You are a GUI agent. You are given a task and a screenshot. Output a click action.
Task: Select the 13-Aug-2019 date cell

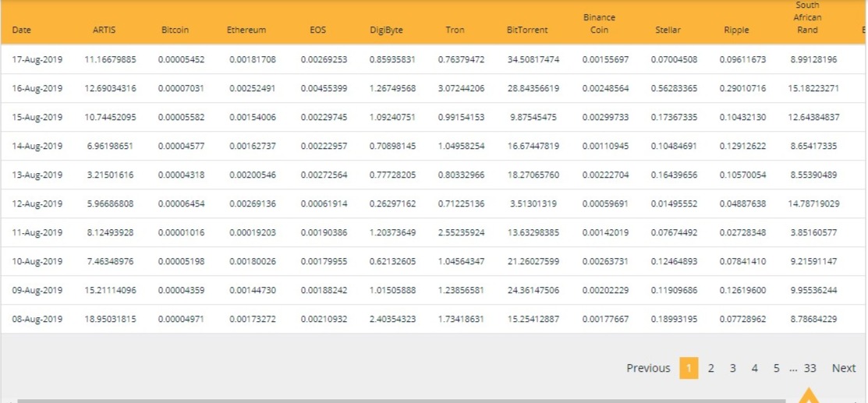pos(37,175)
